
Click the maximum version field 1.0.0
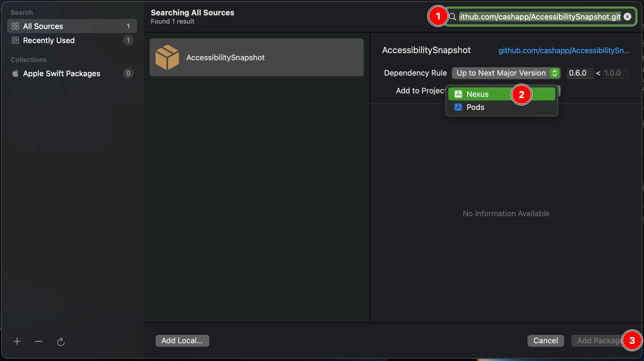pos(616,73)
